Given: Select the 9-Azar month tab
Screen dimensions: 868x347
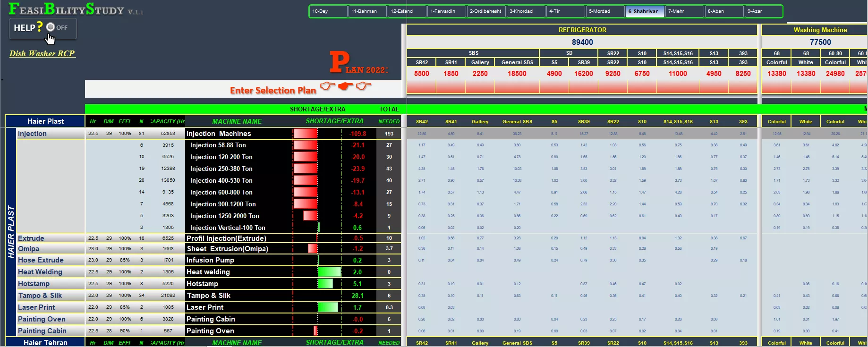Looking at the screenshot, I should [x=764, y=11].
